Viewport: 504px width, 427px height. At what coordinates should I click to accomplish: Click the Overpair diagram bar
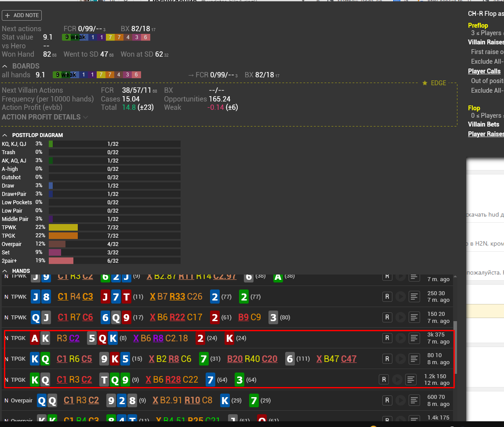pos(57,244)
